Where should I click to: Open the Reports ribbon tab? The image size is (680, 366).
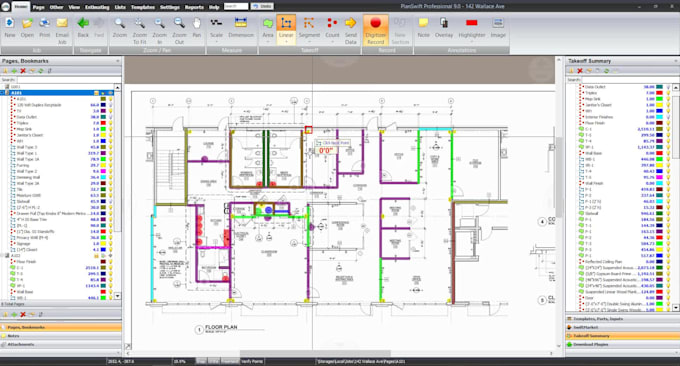coord(194,7)
